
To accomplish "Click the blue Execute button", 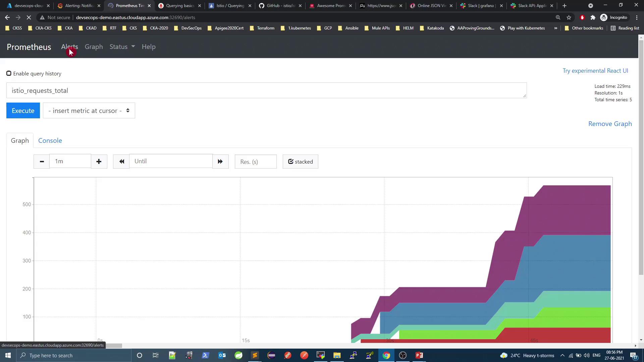I will point(23,111).
